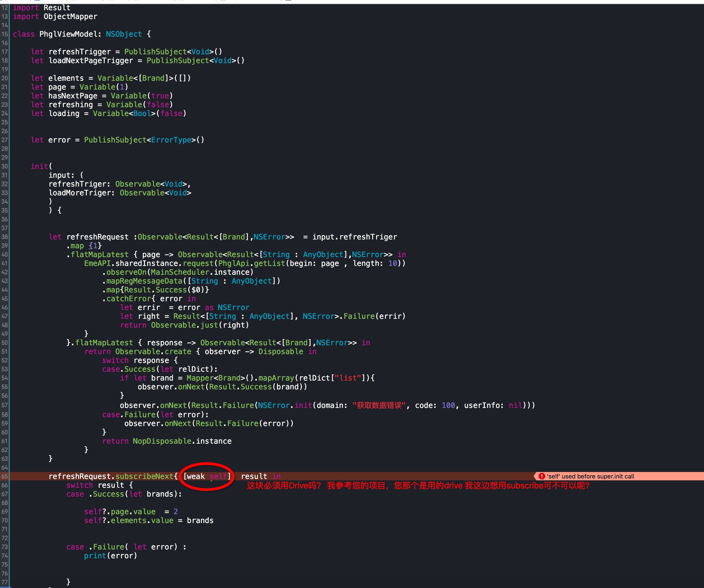Screen dimensions: 704x588
Task: Click the red error icon on line 65
Action: (x=541, y=476)
